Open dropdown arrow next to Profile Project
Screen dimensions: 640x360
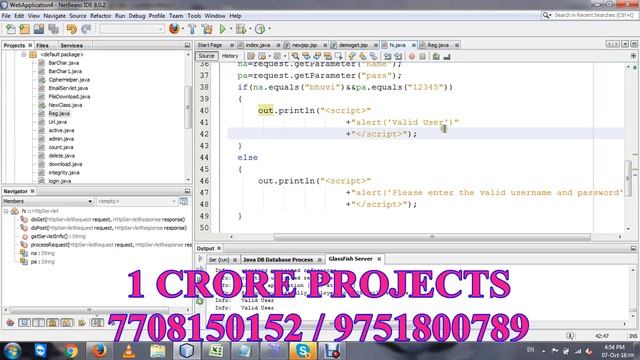pyautogui.click(x=269, y=29)
